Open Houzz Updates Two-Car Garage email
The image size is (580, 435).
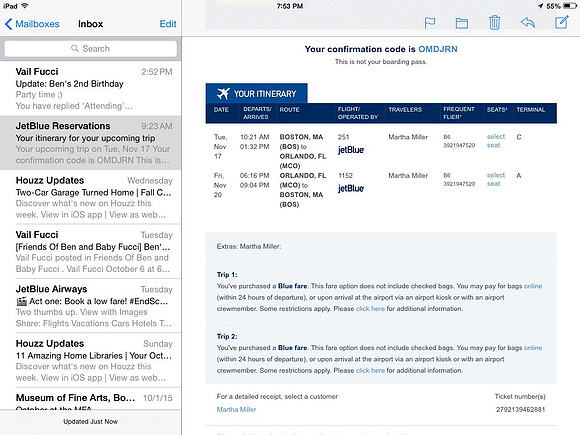(91, 197)
